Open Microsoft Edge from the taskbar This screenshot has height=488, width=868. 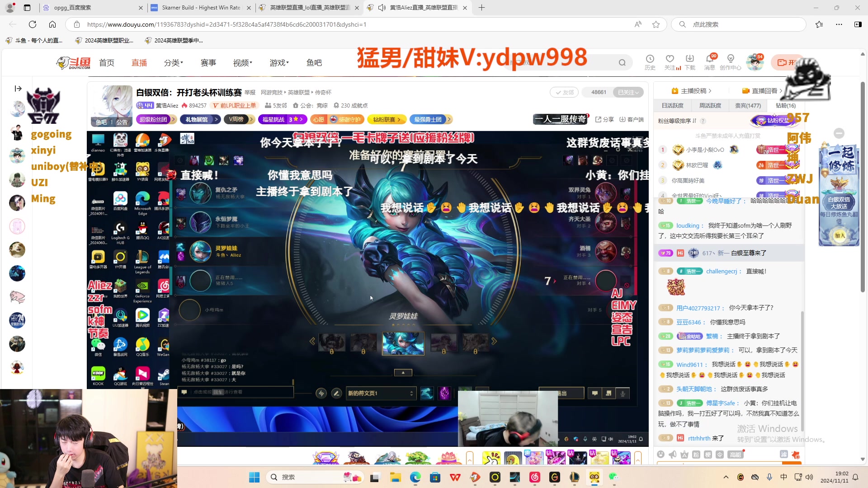[415, 477]
